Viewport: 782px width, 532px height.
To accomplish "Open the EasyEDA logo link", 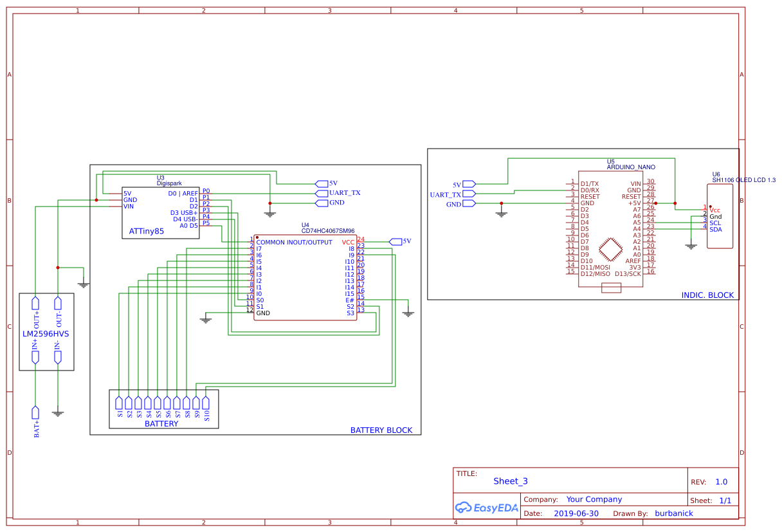I will 486,508.
